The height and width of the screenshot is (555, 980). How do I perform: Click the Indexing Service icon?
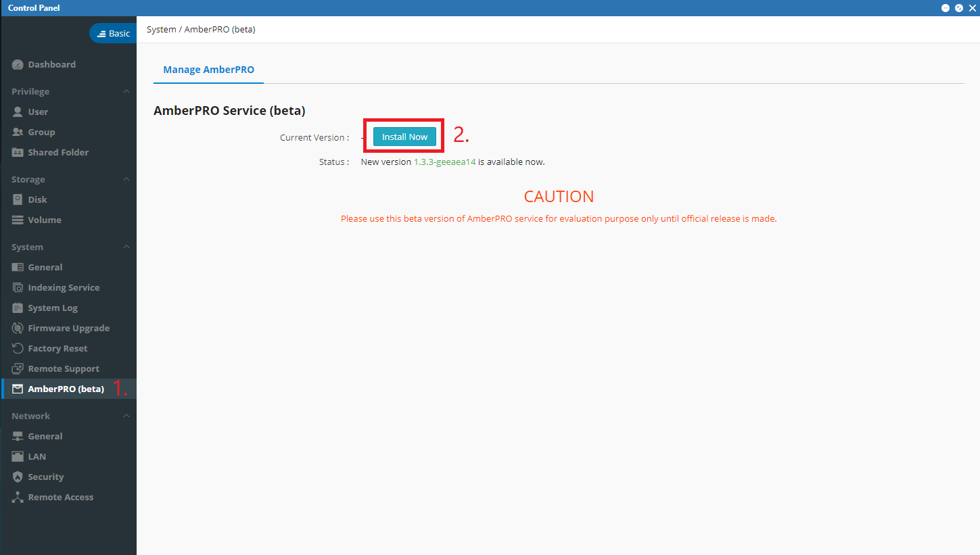(x=18, y=288)
